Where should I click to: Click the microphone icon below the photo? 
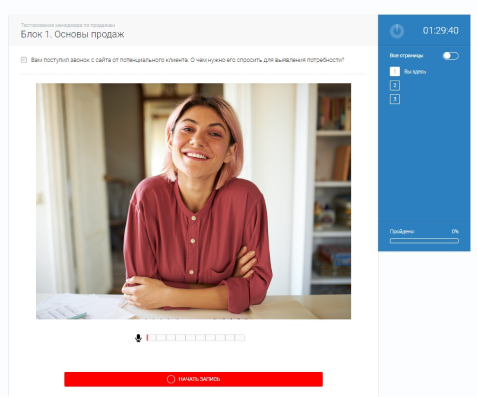(138, 338)
